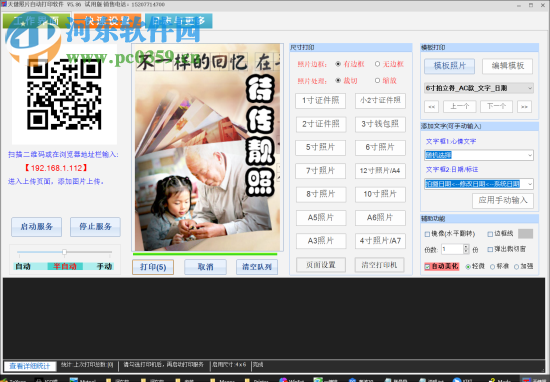Click the 启用尺寸:4x6 status text

coord(229,365)
